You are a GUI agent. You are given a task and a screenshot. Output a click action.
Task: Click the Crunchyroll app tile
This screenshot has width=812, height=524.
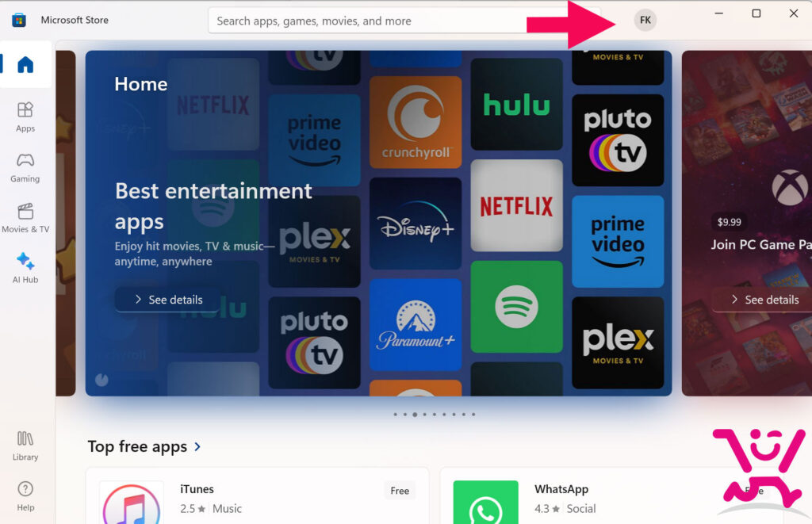tap(416, 122)
